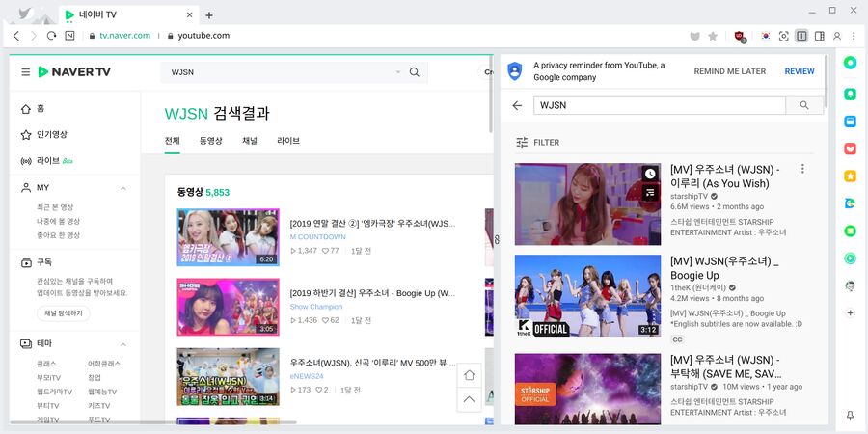This screenshot has height=434, width=868.
Task: Open the user profile icon
Action: click(x=837, y=36)
